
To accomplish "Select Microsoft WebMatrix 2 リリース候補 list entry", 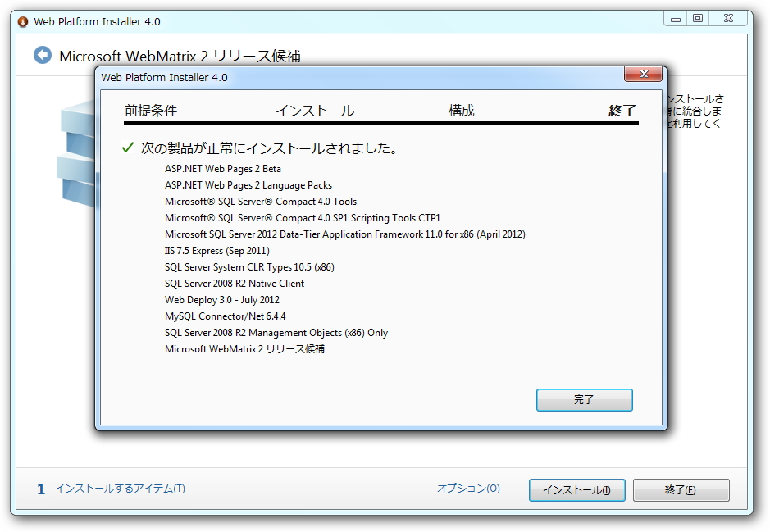I will 244,349.
